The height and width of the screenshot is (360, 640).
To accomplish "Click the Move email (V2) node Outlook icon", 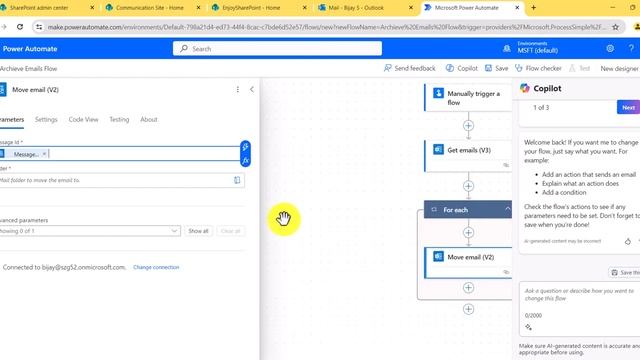I will point(438,256).
